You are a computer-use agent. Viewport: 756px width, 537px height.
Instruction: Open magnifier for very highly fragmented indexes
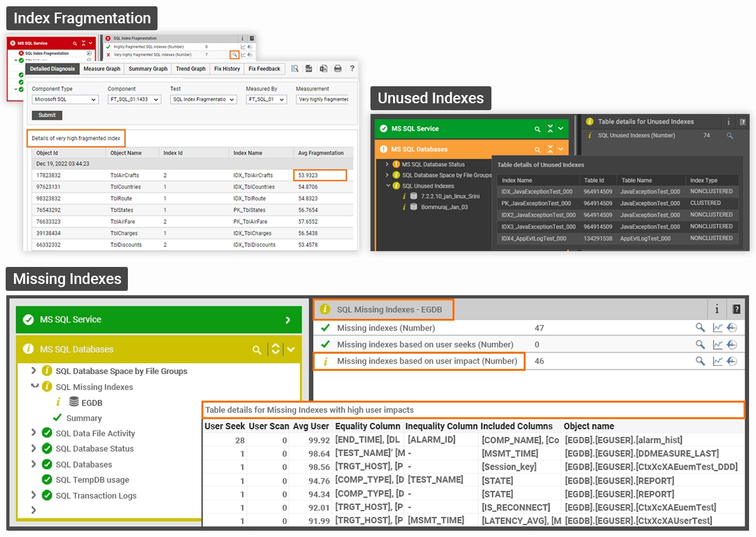234,55
